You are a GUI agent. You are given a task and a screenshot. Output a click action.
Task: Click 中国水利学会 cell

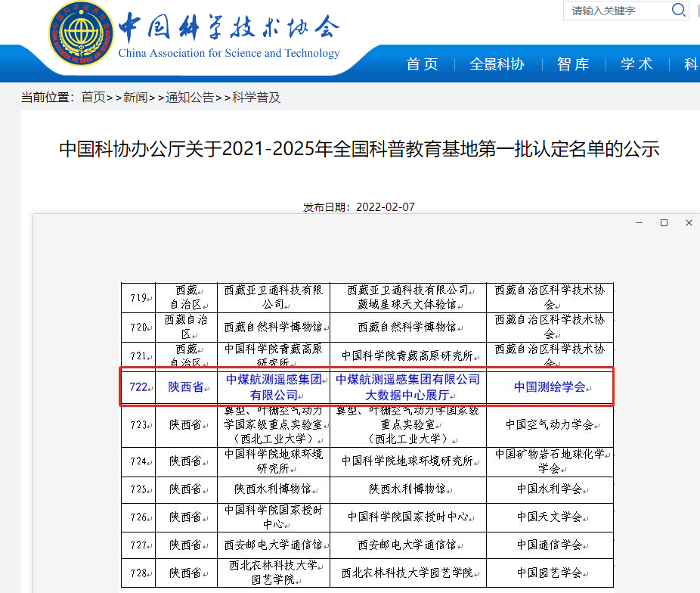click(x=550, y=489)
